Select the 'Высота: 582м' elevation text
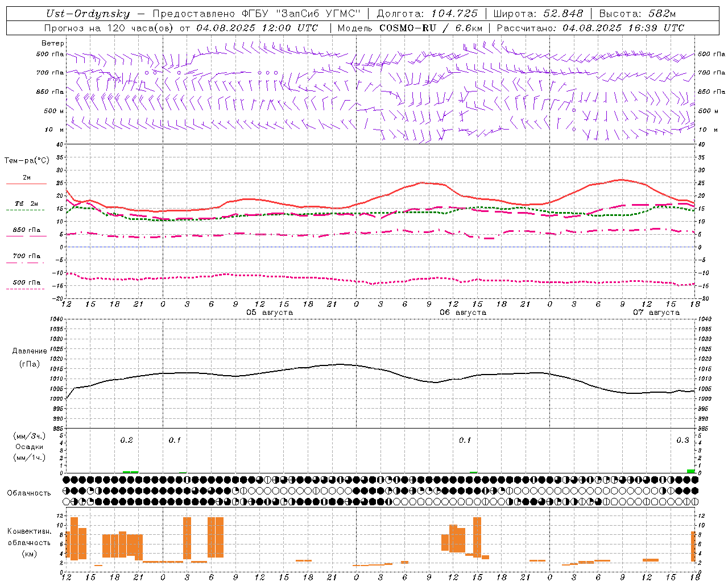The width and height of the screenshot is (728, 582). click(x=637, y=14)
